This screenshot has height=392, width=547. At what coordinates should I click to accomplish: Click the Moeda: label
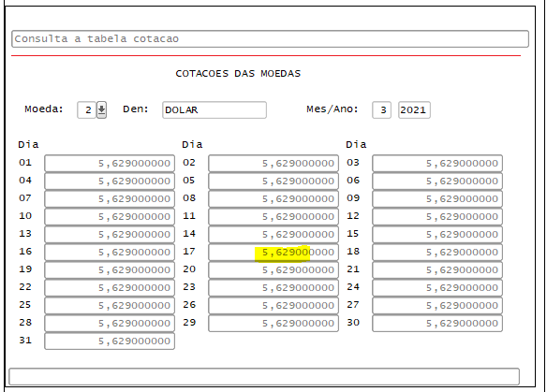click(44, 109)
